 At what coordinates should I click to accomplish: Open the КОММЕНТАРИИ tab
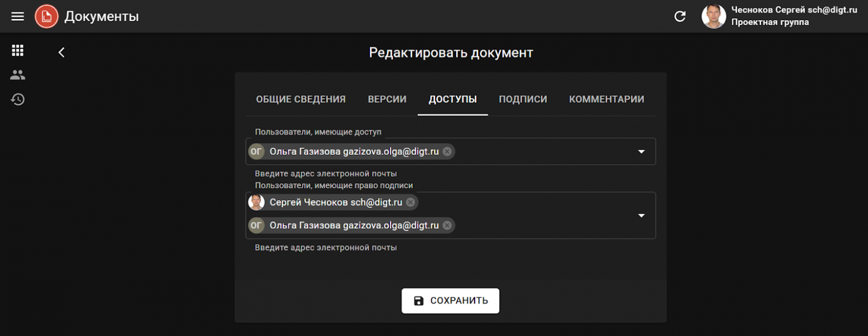pos(606,99)
